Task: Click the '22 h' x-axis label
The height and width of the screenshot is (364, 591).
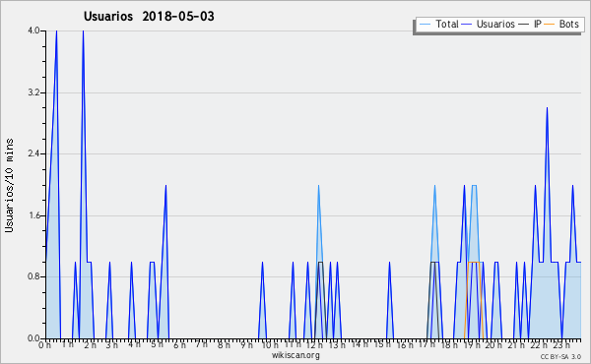Action: [x=538, y=345]
